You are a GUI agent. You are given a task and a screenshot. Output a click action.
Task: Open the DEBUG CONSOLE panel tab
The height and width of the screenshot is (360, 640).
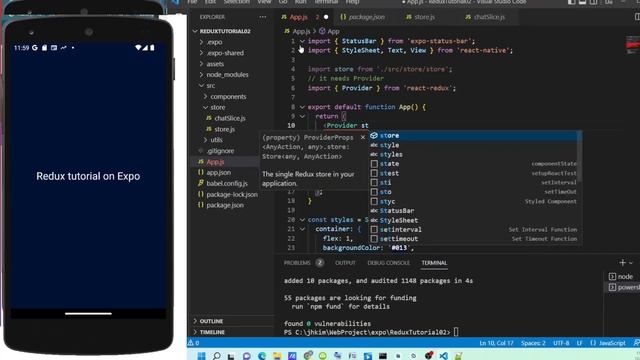pyautogui.click(x=388, y=263)
